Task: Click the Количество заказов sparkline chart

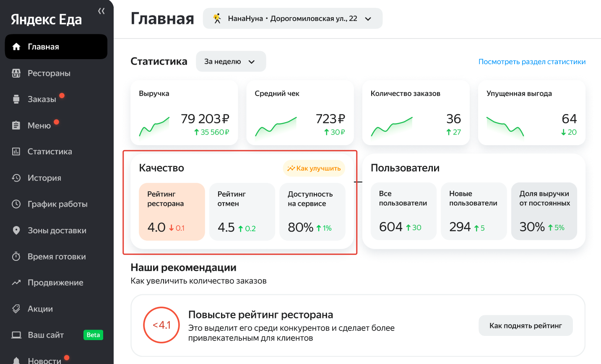Action: click(392, 127)
